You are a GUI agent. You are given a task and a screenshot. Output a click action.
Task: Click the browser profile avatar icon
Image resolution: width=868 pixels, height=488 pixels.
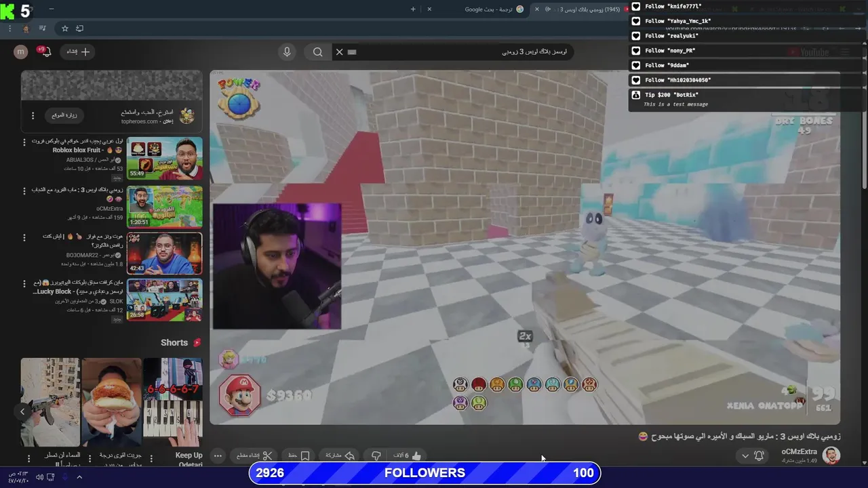tap(26, 28)
